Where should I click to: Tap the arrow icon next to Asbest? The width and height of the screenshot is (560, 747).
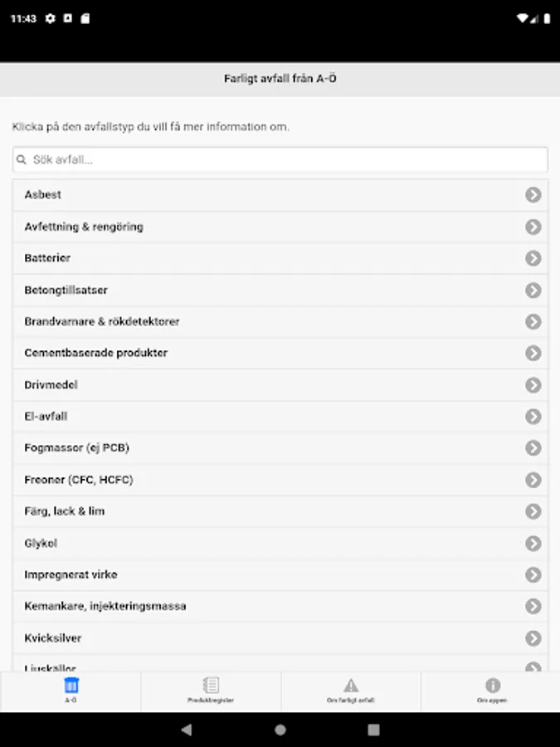click(x=533, y=195)
